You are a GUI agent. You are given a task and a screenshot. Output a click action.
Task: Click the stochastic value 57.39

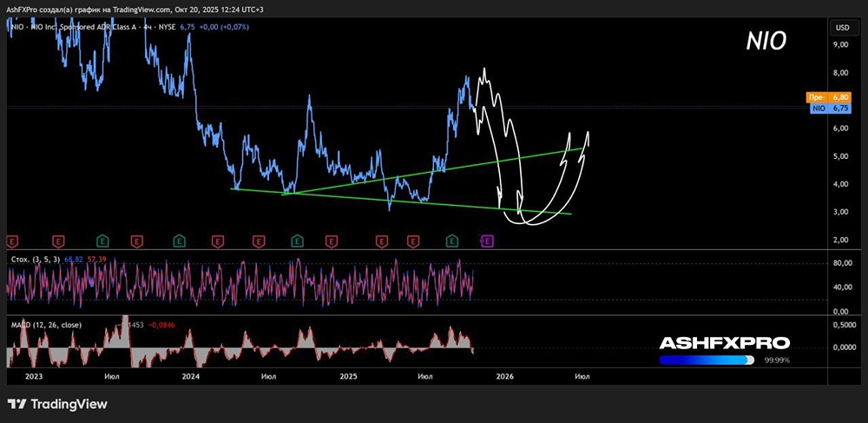coord(97,259)
